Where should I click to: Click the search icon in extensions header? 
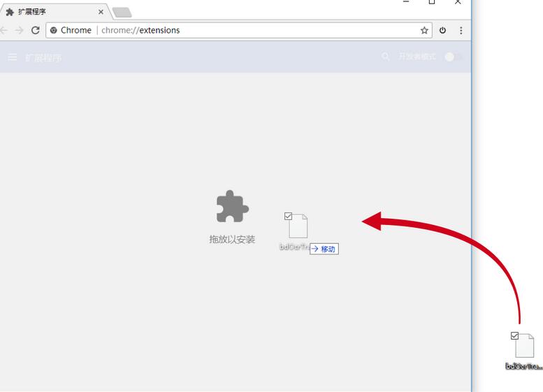386,57
